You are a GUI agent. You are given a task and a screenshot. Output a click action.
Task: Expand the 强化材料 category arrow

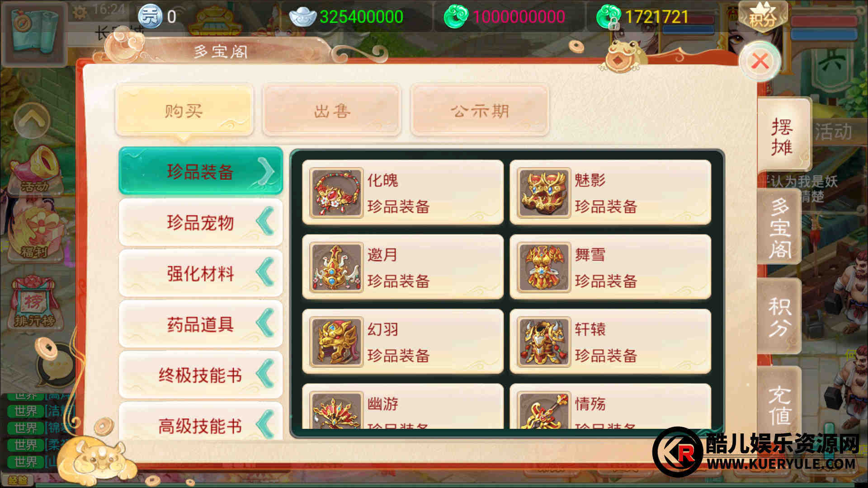266,273
